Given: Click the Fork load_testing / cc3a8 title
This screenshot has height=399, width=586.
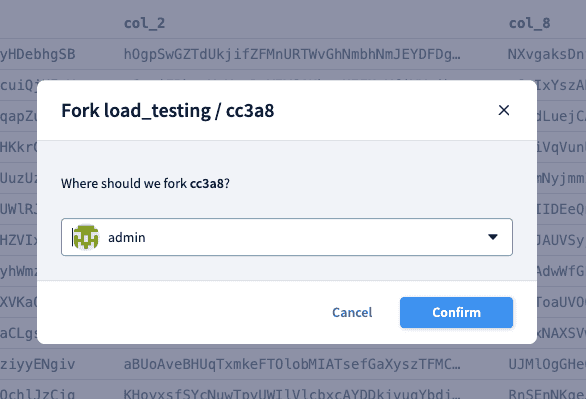Looking at the screenshot, I should (167, 111).
